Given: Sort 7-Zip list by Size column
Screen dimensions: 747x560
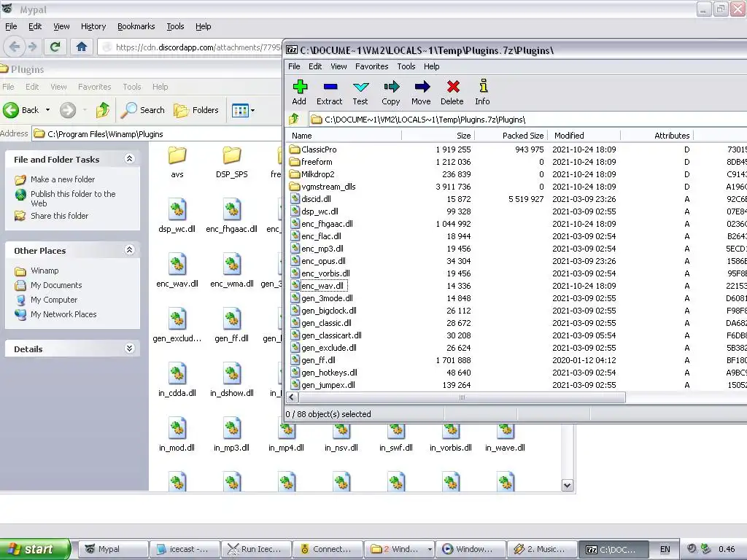Looking at the screenshot, I should [438, 135].
